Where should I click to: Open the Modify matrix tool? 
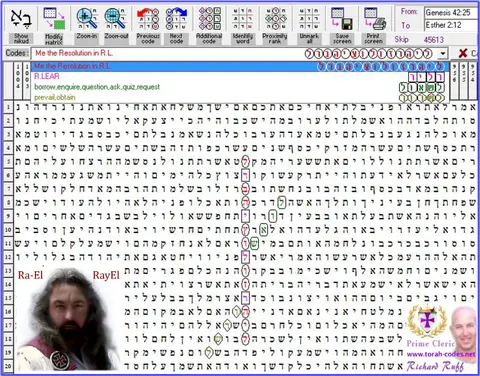tap(54, 18)
